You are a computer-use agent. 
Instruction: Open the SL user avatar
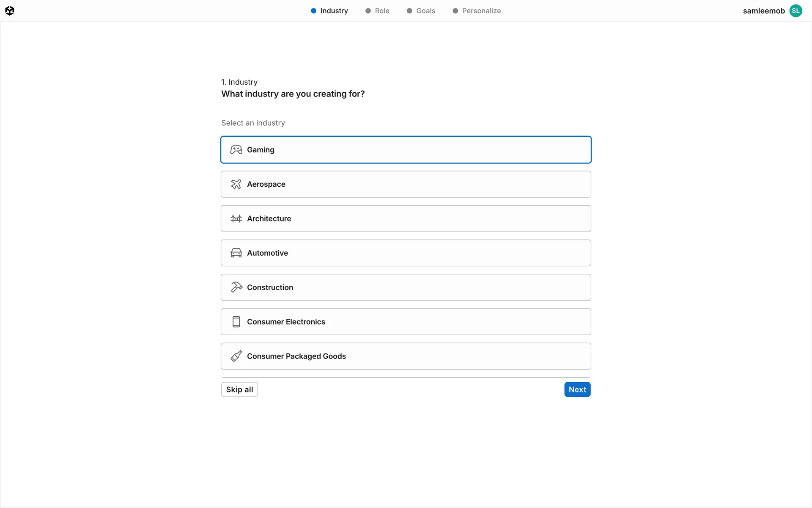coord(796,11)
